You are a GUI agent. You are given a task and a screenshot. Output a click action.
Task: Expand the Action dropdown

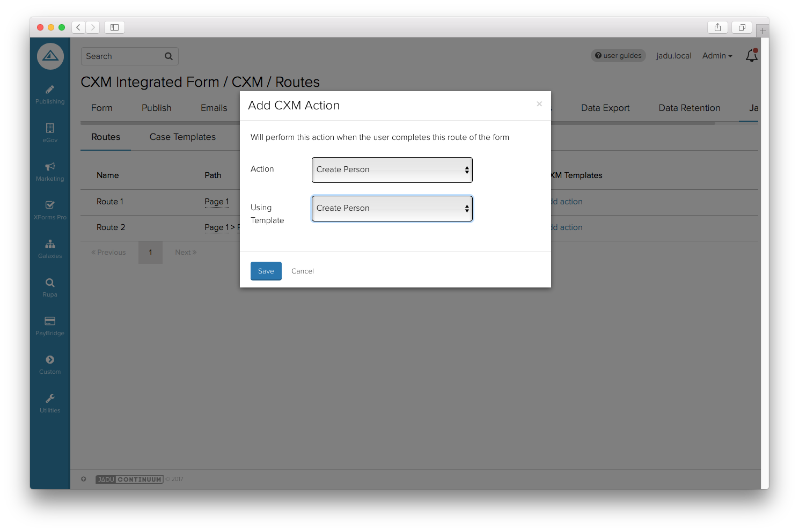click(x=392, y=170)
